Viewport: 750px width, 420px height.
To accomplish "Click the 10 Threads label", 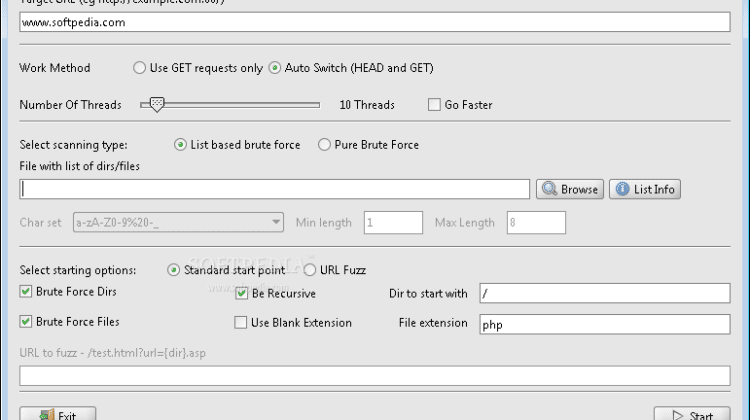I will point(367,105).
